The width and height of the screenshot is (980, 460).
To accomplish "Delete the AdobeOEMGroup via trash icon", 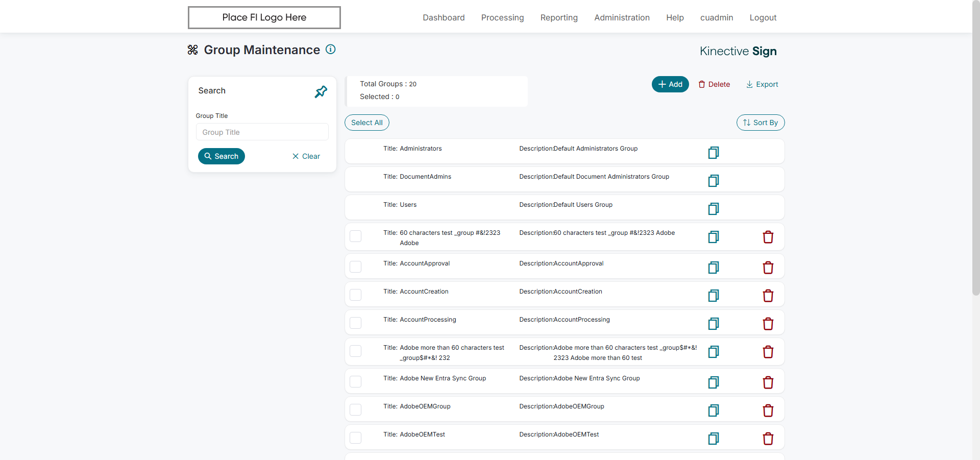I will (768, 410).
